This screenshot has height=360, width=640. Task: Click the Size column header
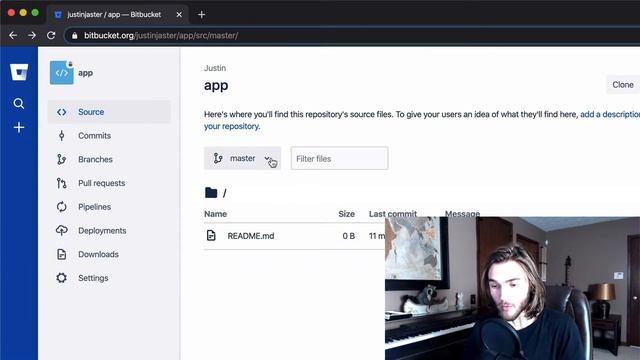346,214
